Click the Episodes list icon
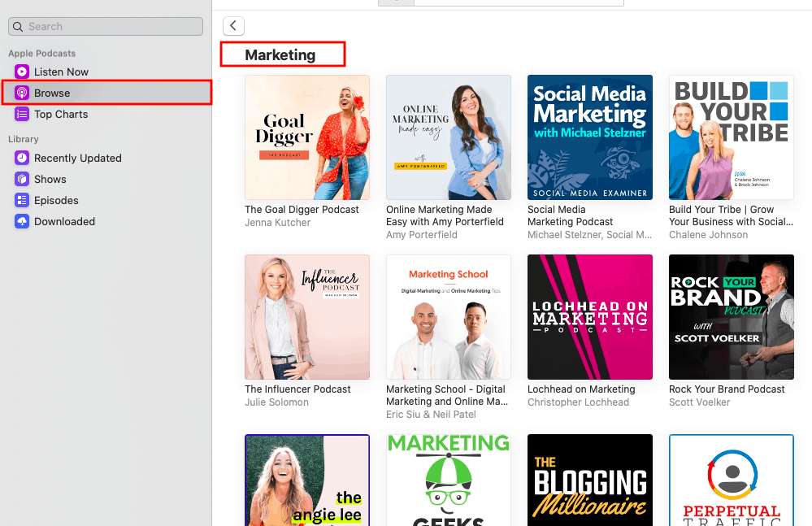The width and height of the screenshot is (812, 526). tap(22, 200)
